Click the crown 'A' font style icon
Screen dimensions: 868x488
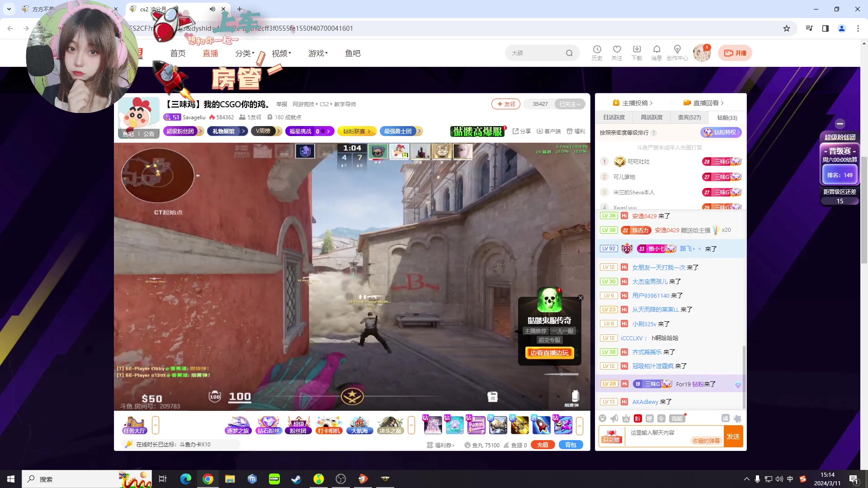[x=626, y=418]
